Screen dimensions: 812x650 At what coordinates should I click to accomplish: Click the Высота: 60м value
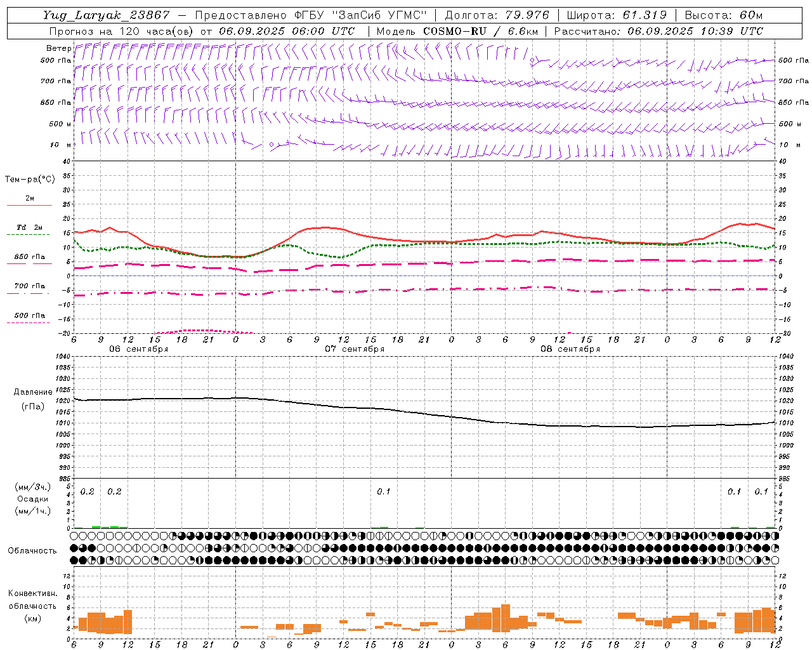(723, 15)
